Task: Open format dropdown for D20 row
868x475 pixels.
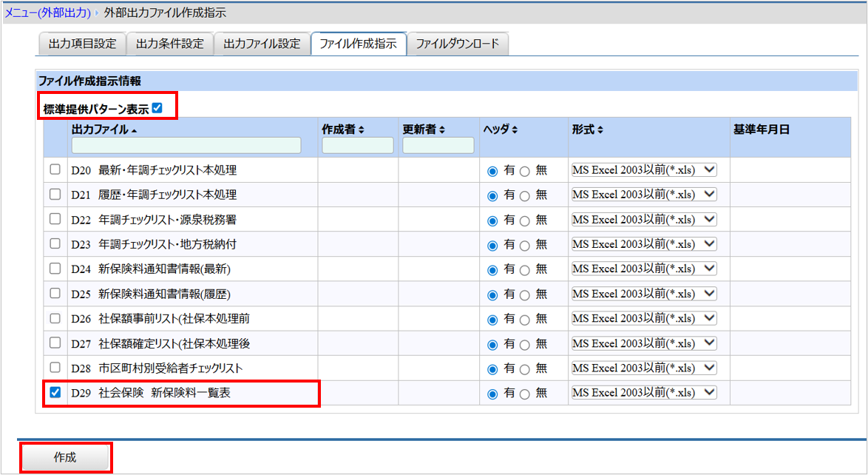Action: pos(644,170)
